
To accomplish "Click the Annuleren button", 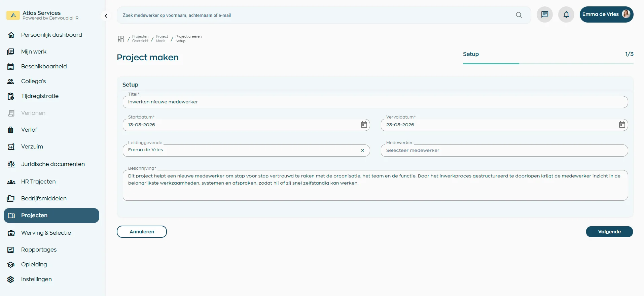I will [x=142, y=232].
